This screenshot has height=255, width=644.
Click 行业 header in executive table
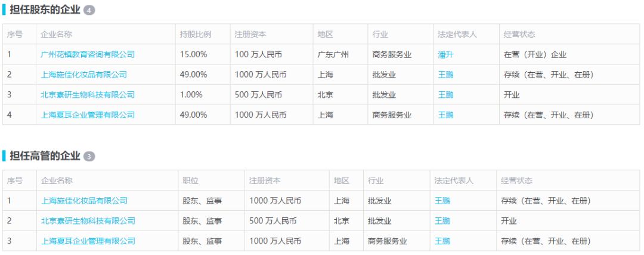pyautogui.click(x=376, y=180)
